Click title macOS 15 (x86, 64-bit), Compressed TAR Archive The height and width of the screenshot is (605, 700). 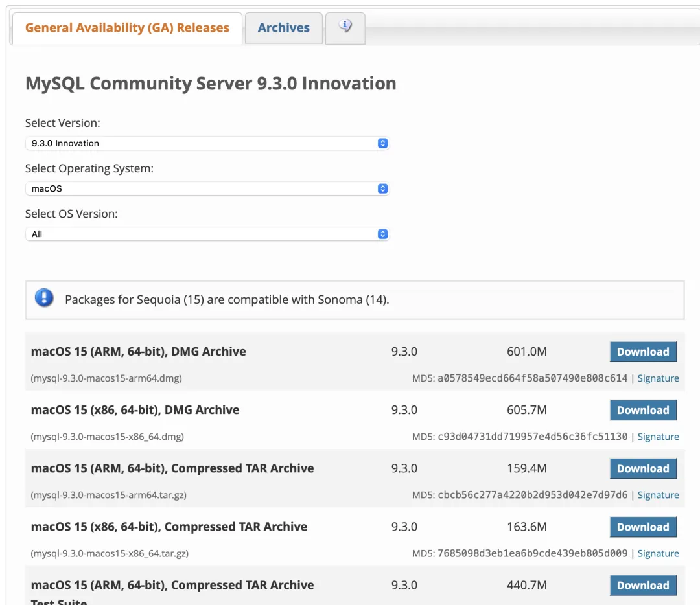point(169,527)
